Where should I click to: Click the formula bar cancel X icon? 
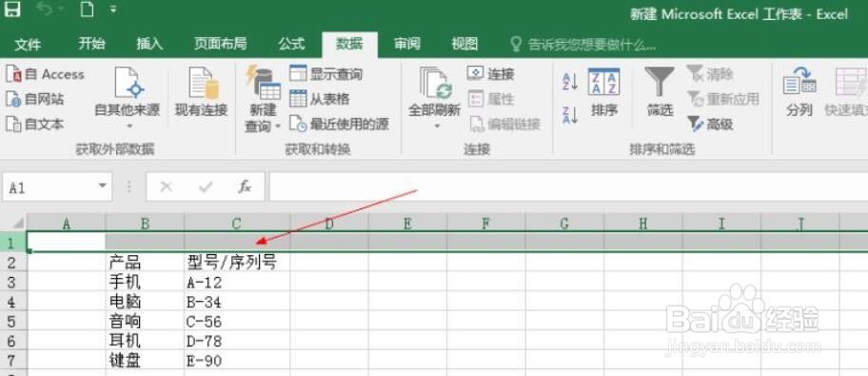166,188
